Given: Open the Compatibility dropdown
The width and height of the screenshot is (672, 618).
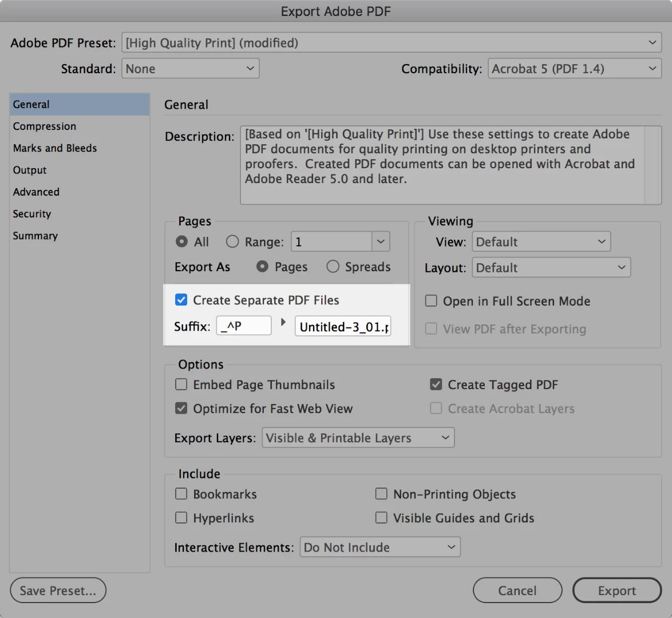Looking at the screenshot, I should tap(574, 69).
